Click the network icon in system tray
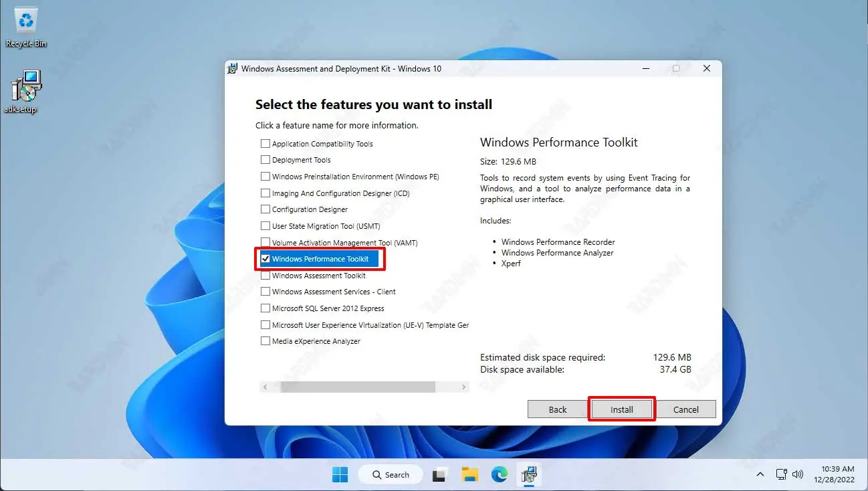Viewport: 868px width, 491px height. pyautogui.click(x=781, y=474)
